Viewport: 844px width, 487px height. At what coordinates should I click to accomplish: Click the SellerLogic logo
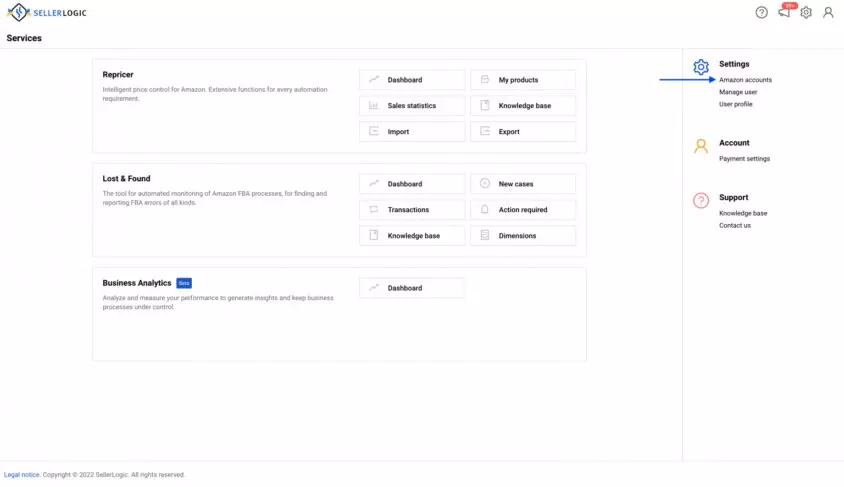click(46, 12)
